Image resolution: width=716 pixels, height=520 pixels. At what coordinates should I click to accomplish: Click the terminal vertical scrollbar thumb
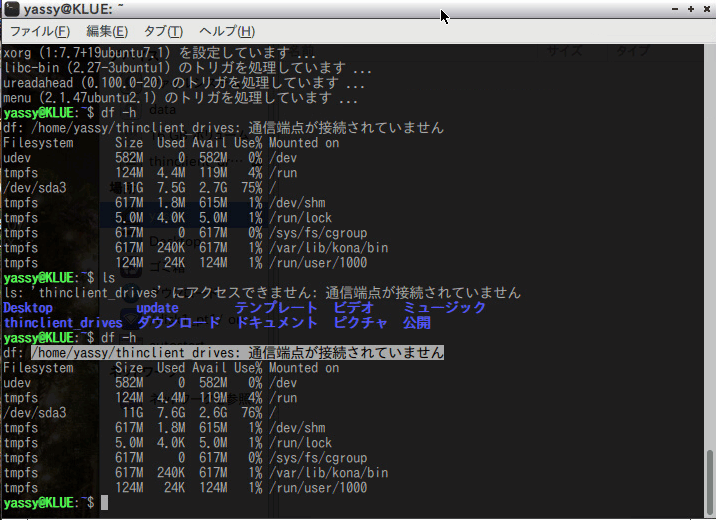(709, 483)
